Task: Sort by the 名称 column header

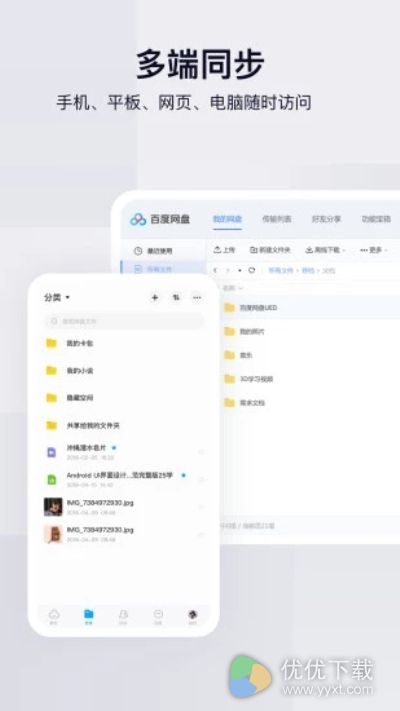Action: pos(231,288)
